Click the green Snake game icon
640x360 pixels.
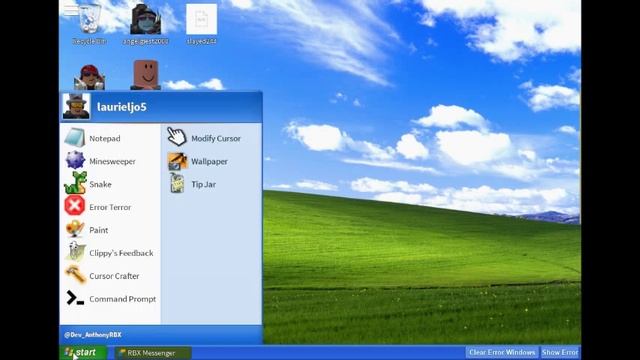[x=75, y=183]
